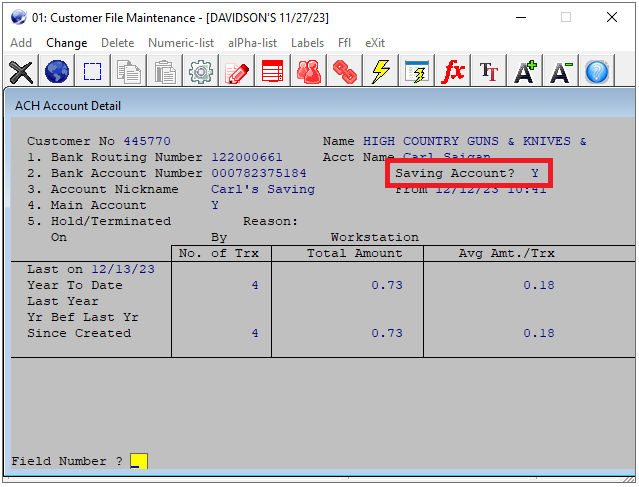The height and width of the screenshot is (487, 639).
Task: Open the gear settings toolbar icon
Action: coord(201,72)
